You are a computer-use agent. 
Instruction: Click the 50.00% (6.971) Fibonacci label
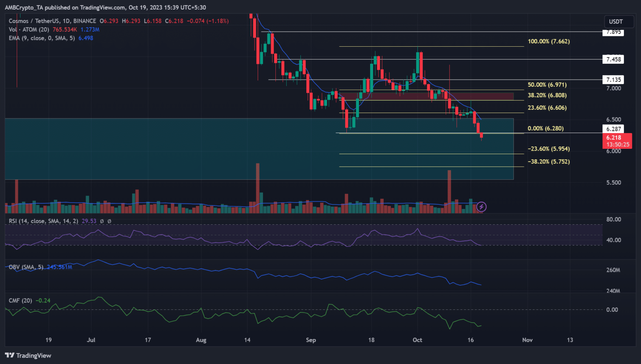pyautogui.click(x=547, y=85)
